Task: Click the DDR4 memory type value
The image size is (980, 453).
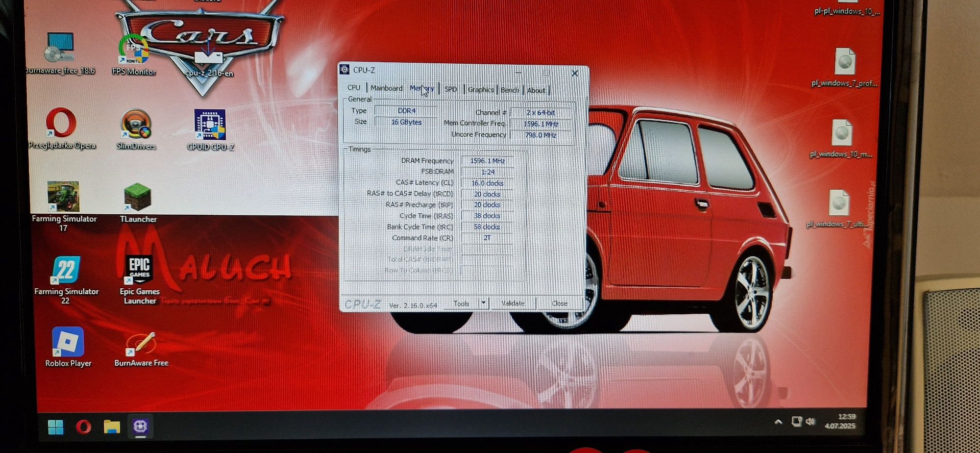Action: coord(406,111)
